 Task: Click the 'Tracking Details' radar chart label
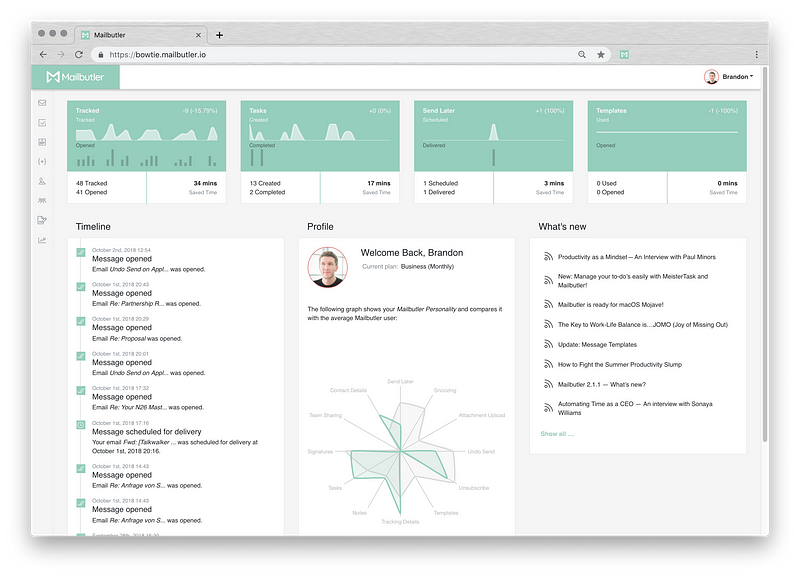coord(400,521)
